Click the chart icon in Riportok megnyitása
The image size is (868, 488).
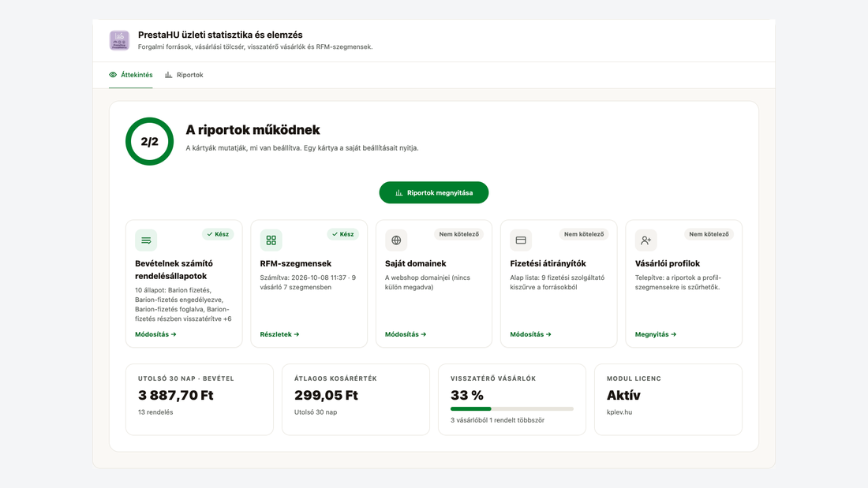pyautogui.click(x=398, y=192)
